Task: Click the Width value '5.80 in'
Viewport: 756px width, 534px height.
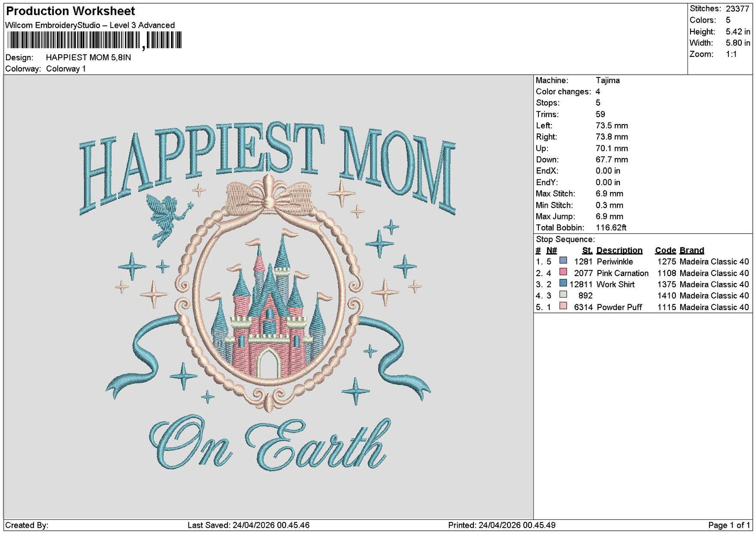Action: [x=738, y=43]
